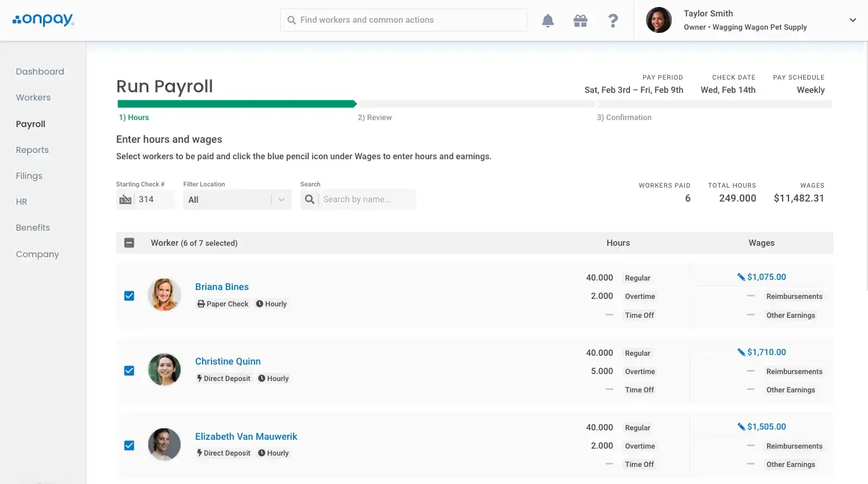Open Reports in the sidebar
The image size is (868, 484).
point(32,150)
